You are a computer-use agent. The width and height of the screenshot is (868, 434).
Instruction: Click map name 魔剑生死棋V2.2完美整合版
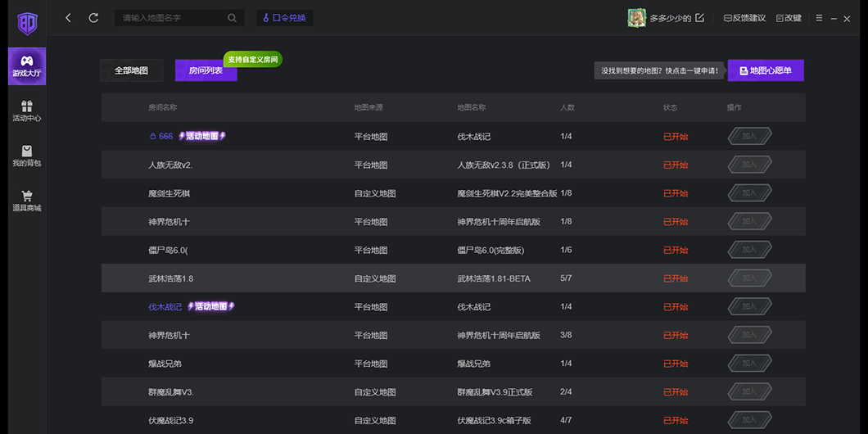click(x=507, y=193)
